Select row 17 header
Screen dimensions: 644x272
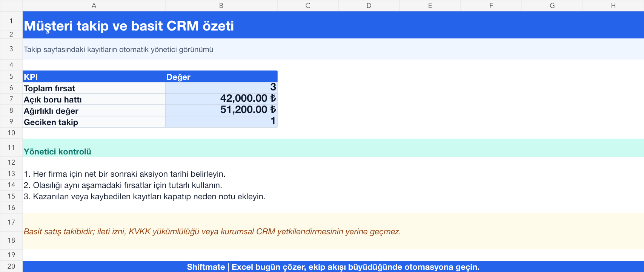tap(11, 222)
